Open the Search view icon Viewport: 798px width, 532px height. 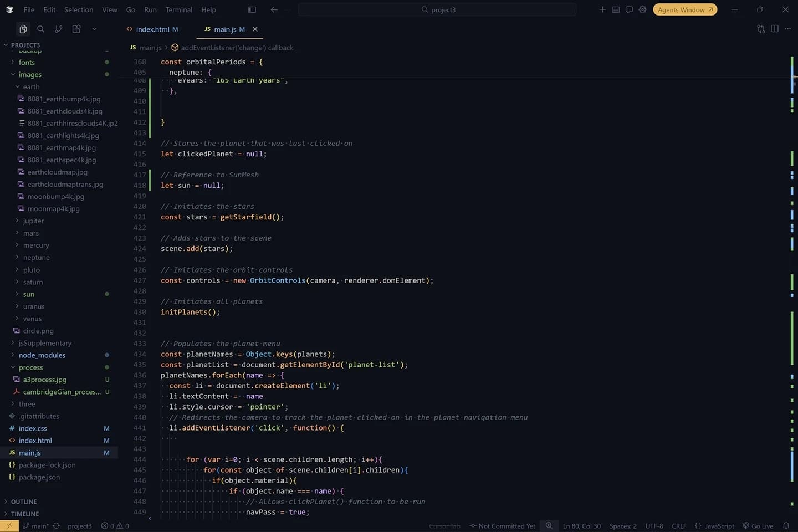[40, 29]
